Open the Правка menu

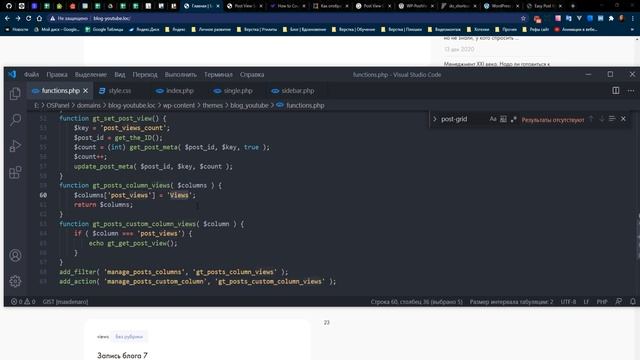coord(57,75)
